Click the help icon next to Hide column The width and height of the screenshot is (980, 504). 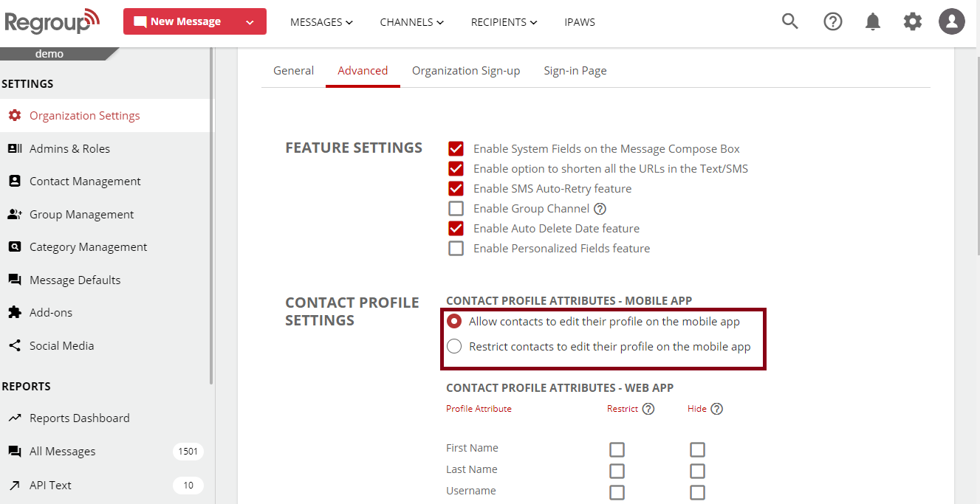pyautogui.click(x=716, y=409)
